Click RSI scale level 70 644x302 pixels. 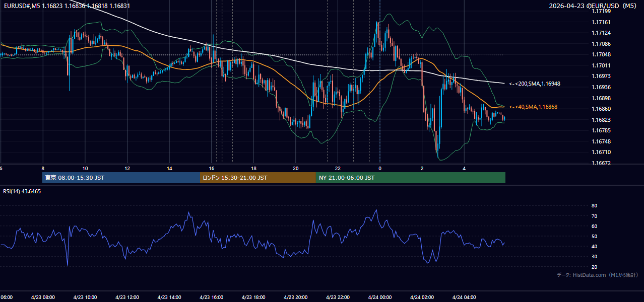pos(595,216)
